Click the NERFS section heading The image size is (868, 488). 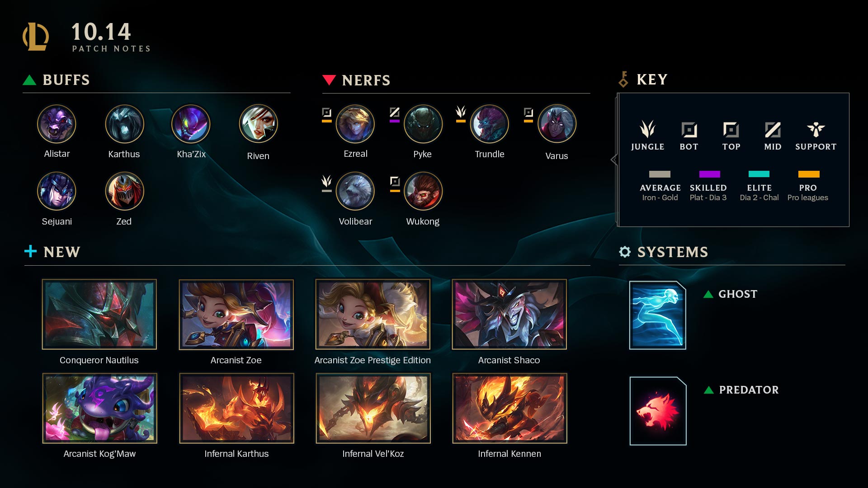[x=366, y=80]
